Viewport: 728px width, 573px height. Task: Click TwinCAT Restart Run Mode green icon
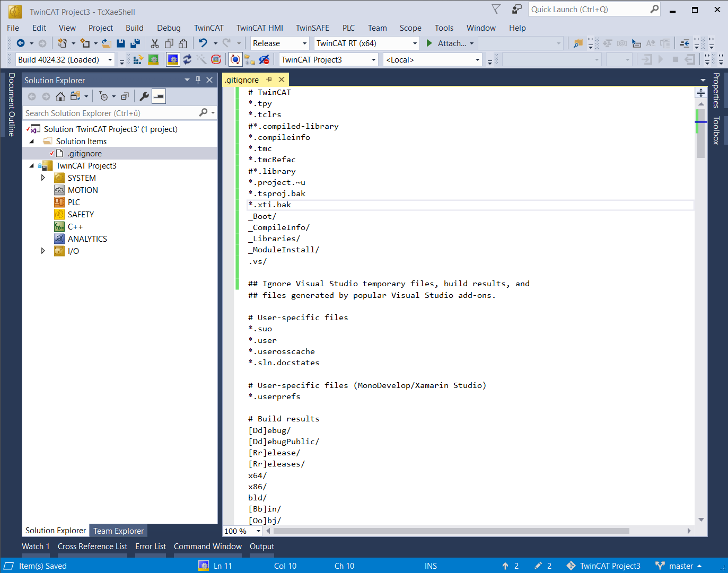coord(153,60)
